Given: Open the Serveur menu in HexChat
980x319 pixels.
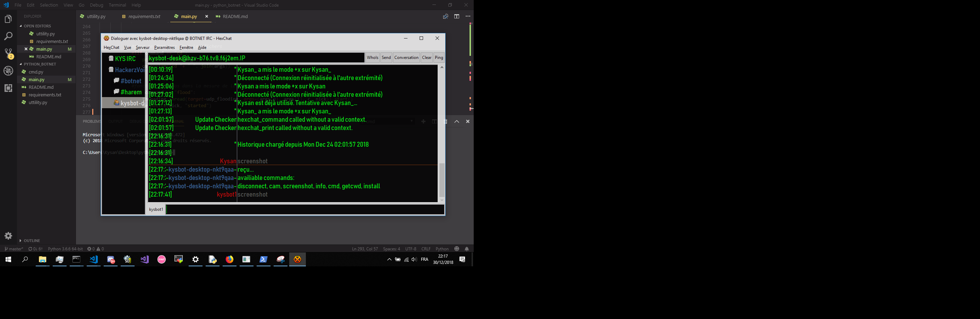Looking at the screenshot, I should [143, 48].
